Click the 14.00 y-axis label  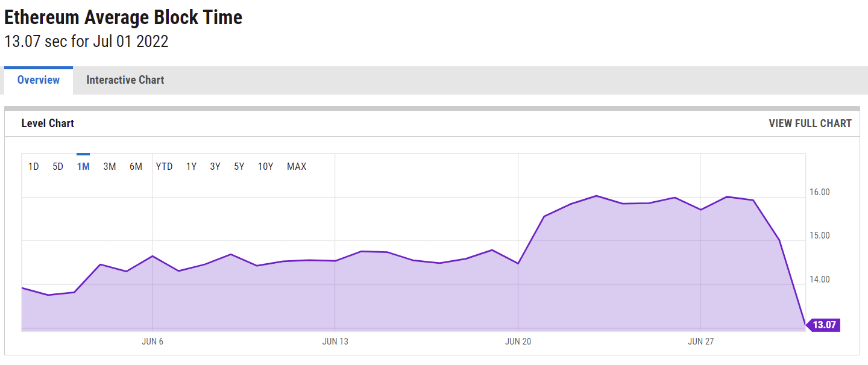point(819,279)
